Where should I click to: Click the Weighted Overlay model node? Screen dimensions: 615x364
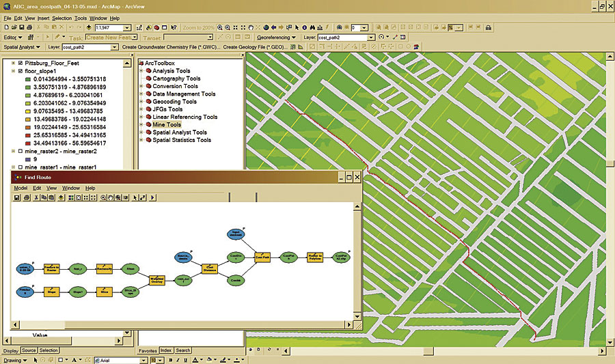[158, 279]
